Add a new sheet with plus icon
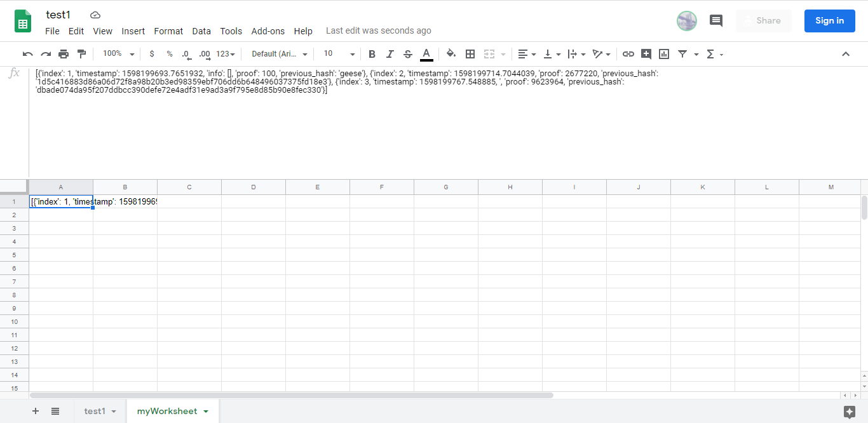 [x=36, y=411]
